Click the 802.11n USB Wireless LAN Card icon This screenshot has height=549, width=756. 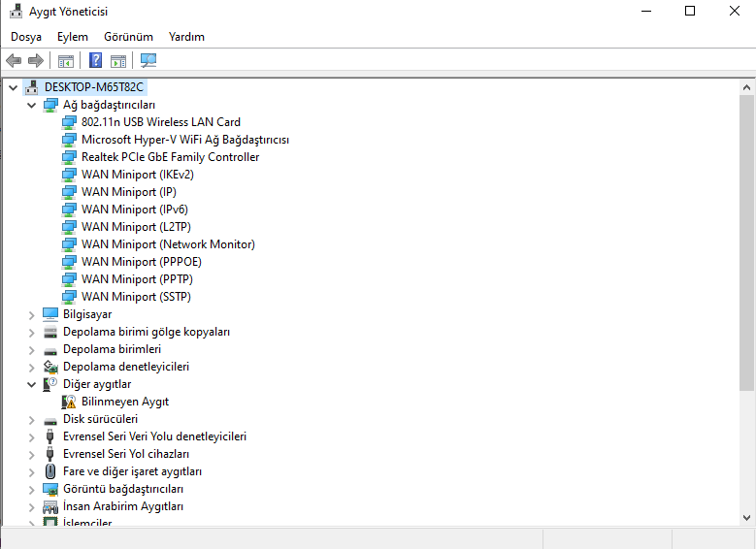(x=69, y=122)
